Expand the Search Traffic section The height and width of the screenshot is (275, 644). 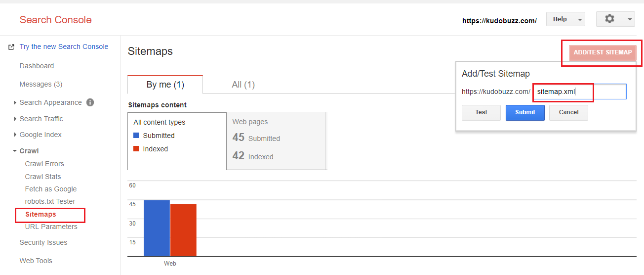(15, 119)
